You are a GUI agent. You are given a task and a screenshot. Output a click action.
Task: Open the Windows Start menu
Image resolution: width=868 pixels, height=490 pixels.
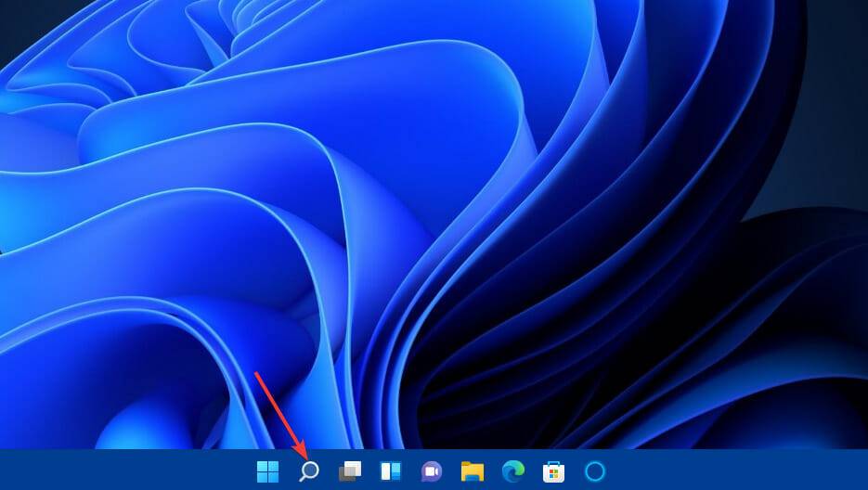click(x=268, y=471)
